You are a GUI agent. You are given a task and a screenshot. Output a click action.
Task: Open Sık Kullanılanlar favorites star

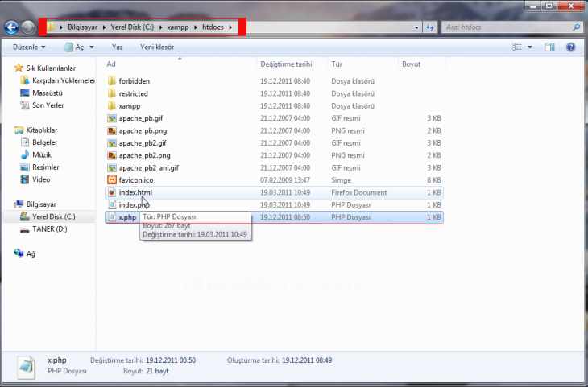(18, 68)
